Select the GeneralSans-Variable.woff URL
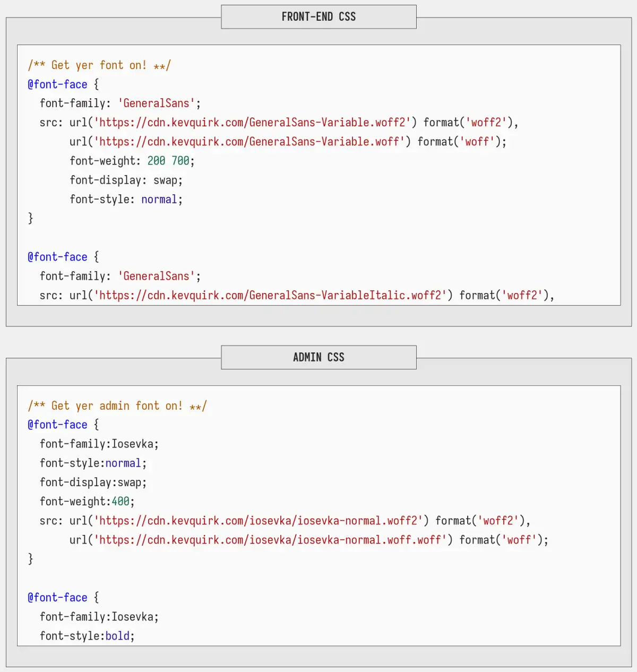The width and height of the screenshot is (637, 672). pyautogui.click(x=247, y=141)
